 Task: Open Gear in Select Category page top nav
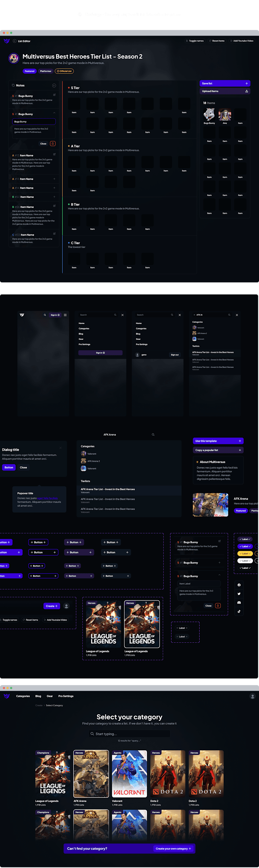[x=50, y=696]
